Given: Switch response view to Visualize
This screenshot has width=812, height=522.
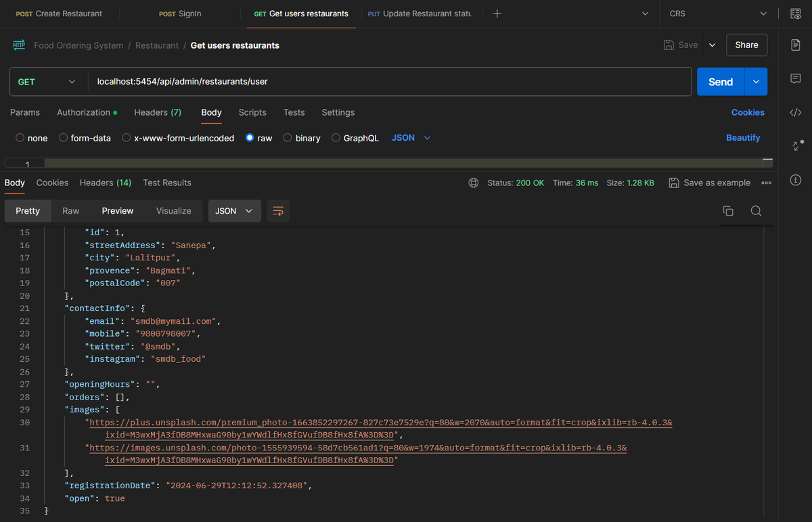Looking at the screenshot, I should click(174, 211).
